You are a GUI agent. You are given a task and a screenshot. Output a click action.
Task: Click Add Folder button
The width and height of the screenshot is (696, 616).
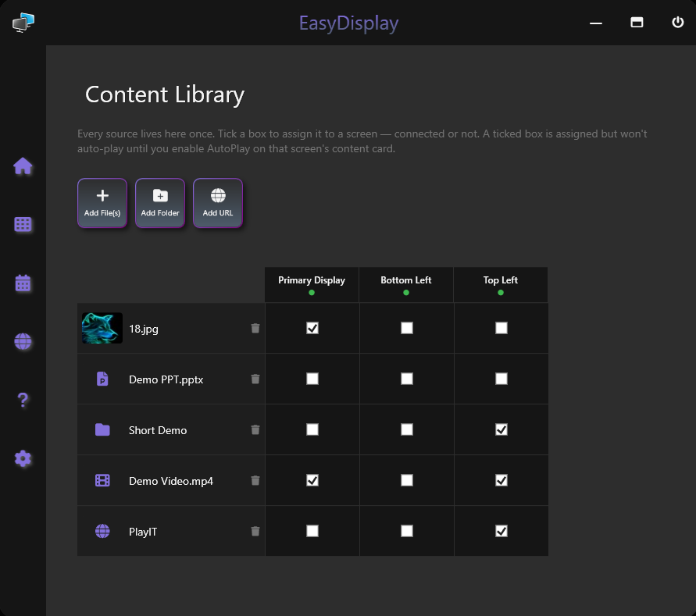pos(160,203)
